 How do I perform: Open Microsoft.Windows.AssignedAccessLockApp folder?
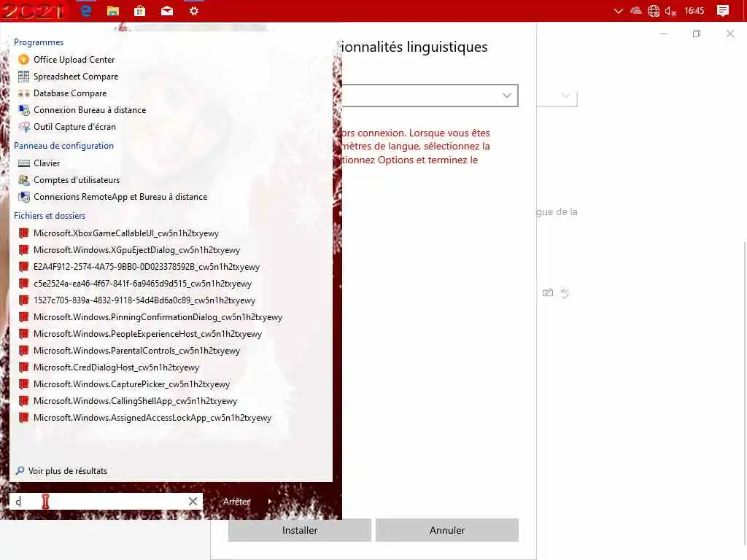[152, 418]
